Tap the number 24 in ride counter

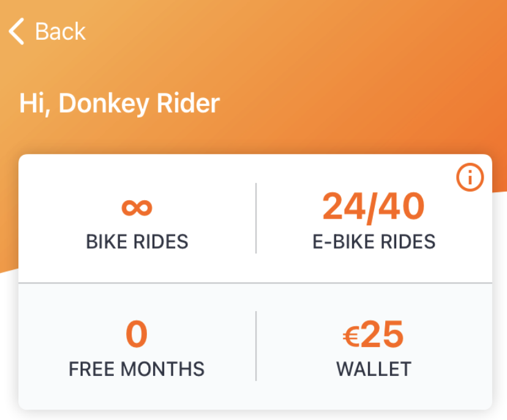tap(344, 206)
